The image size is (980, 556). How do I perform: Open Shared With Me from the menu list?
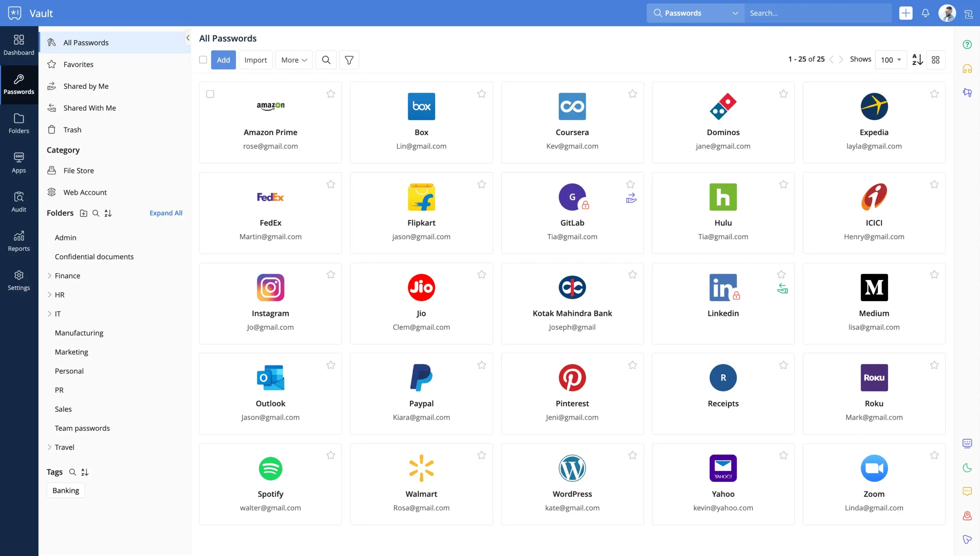click(89, 108)
